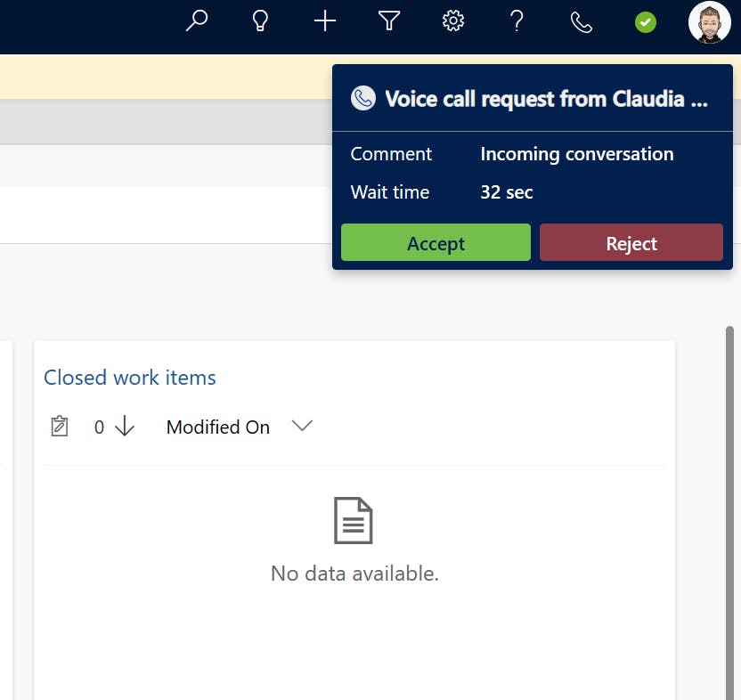This screenshot has width=741, height=700.
Task: Open help question mark icon
Action: (x=517, y=21)
